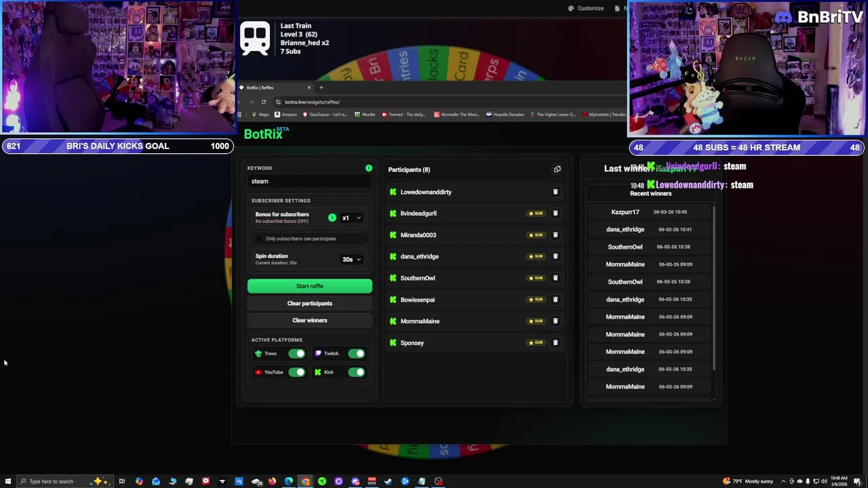Remove Lowedownanddirty from participants via trash icon

tap(555, 192)
